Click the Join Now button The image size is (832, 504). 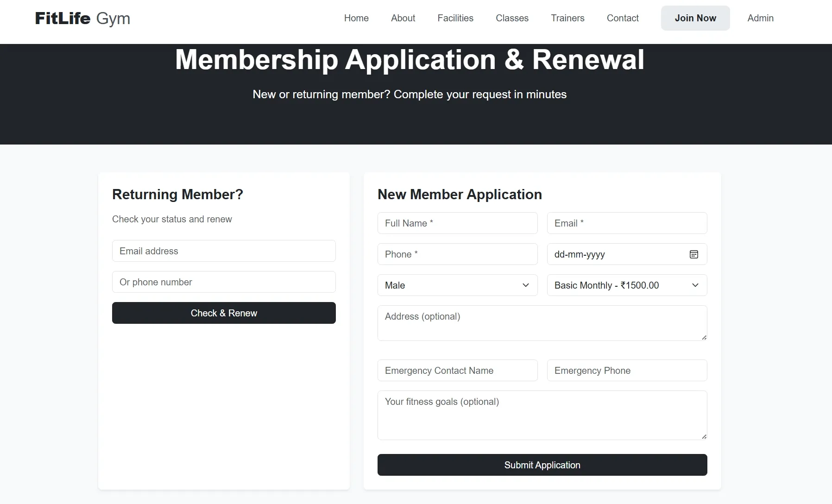(x=695, y=18)
